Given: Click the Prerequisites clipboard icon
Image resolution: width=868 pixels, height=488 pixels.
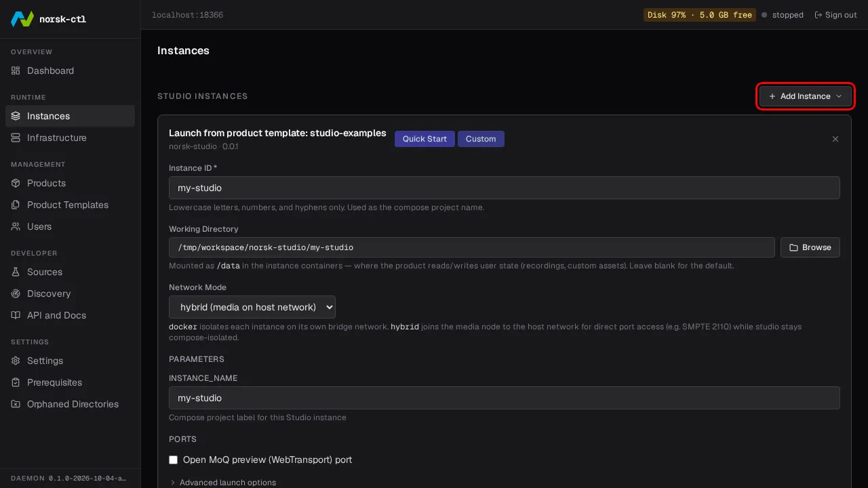Looking at the screenshot, I should pos(16,382).
